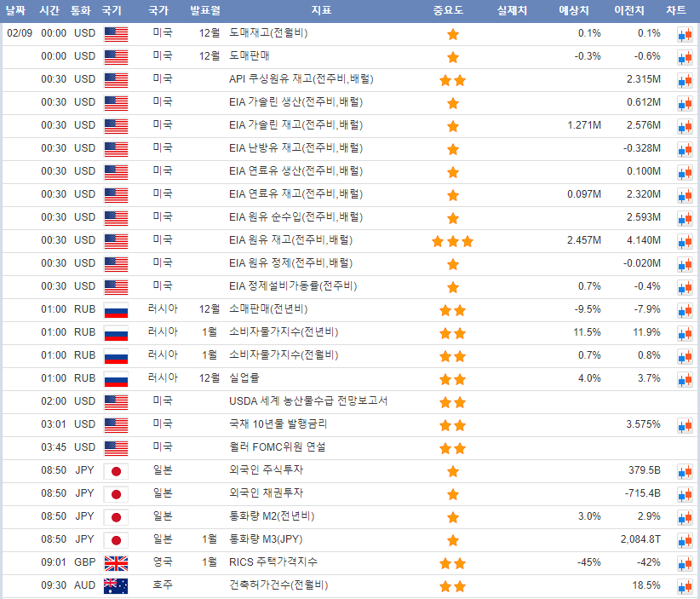This screenshot has height=599, width=700.
Task: Open 월러 FOMC위원 연설 event
Action: pos(277,447)
